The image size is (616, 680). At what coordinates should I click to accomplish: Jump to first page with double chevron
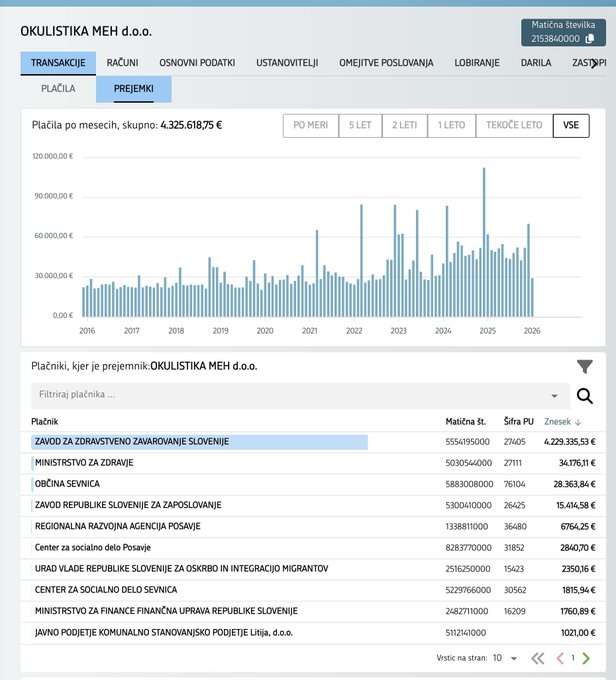(x=537, y=658)
